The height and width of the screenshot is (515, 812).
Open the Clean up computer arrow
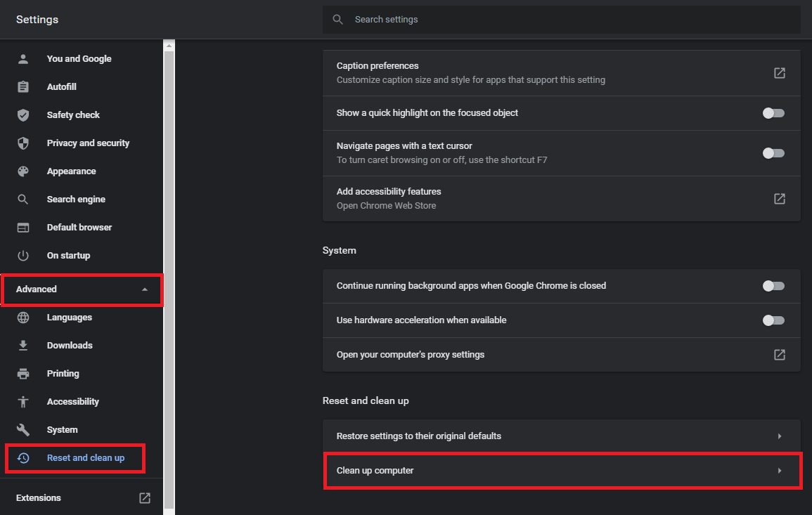point(779,471)
